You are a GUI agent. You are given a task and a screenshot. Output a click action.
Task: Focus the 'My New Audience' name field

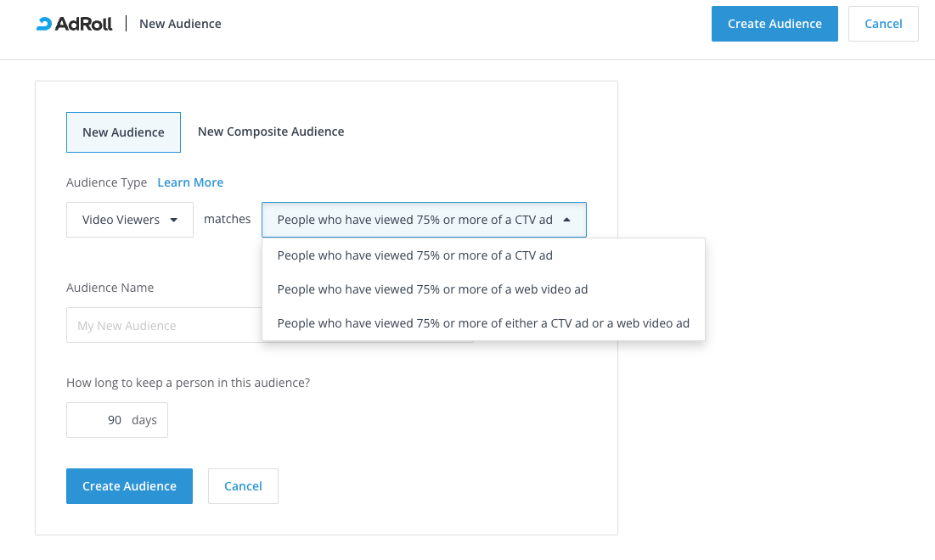coord(161,326)
